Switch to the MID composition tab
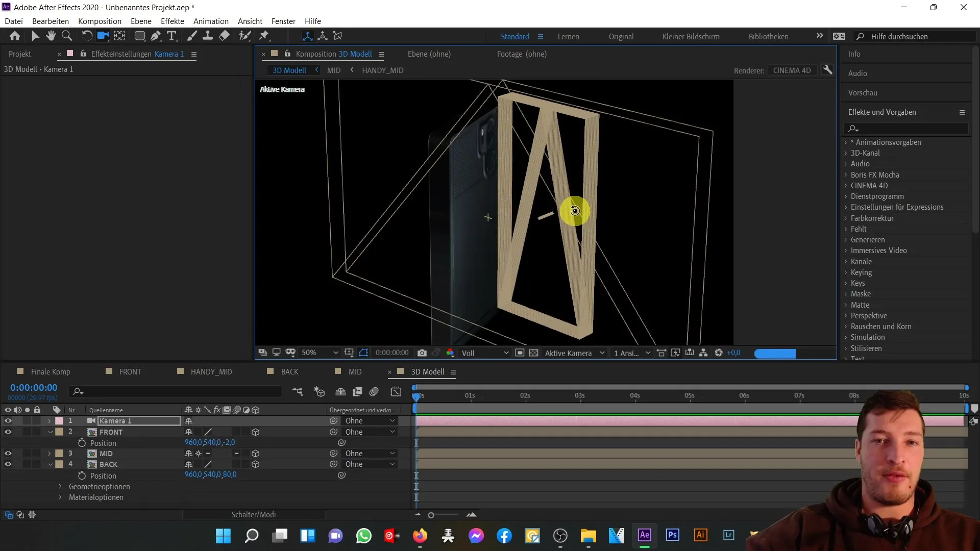980x551 pixels. 355,371
